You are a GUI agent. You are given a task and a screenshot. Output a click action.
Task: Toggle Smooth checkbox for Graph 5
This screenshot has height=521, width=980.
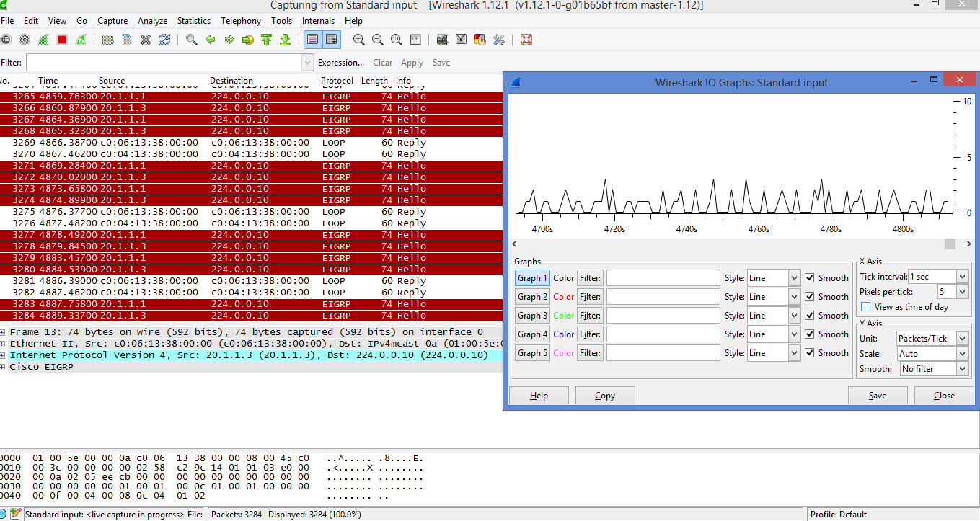coord(810,353)
